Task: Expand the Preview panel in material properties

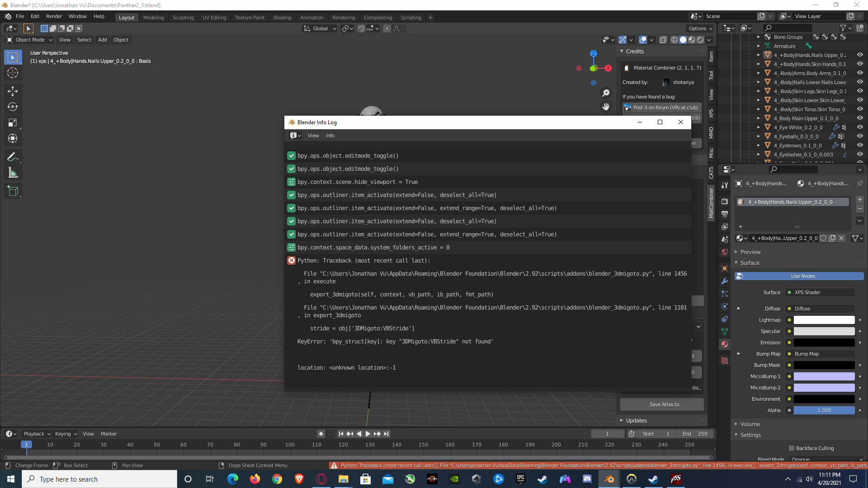Action: [736, 252]
